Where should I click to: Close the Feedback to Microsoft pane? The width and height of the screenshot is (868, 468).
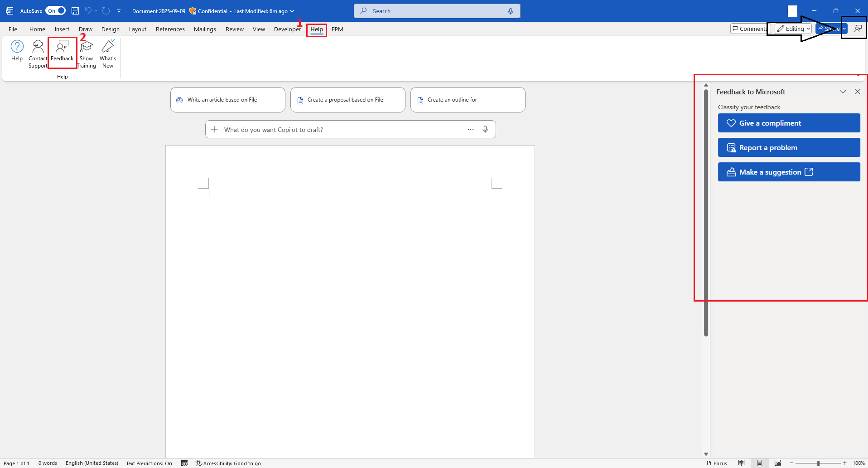[858, 92]
